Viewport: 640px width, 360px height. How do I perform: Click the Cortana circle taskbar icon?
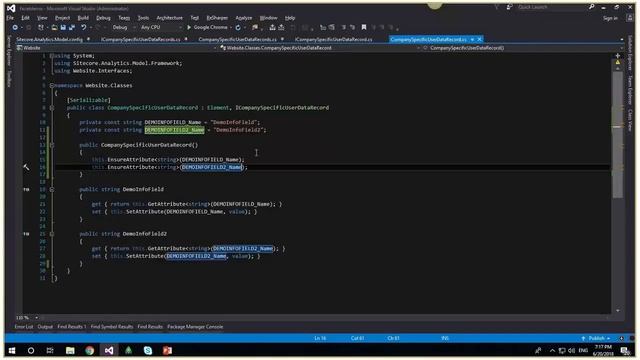[31, 350]
